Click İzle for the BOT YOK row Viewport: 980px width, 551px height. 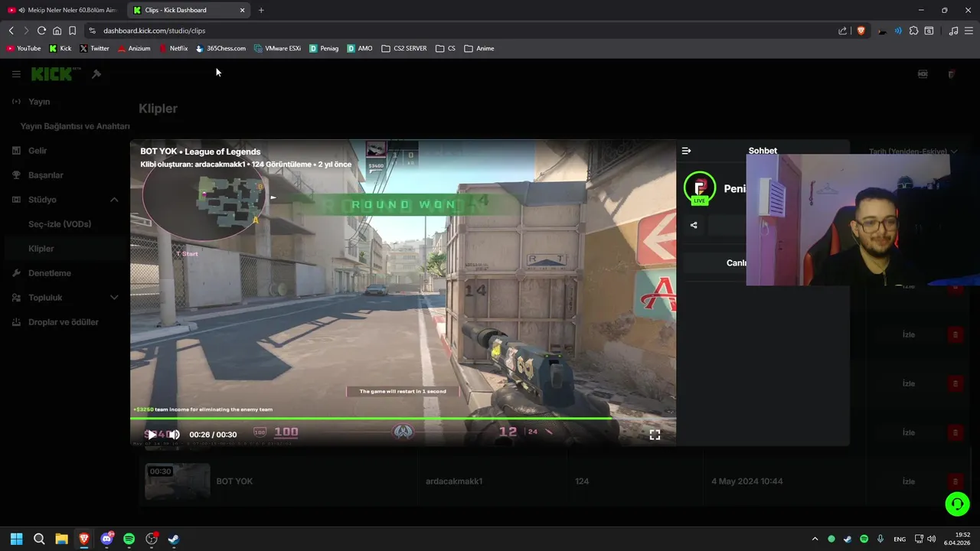coord(909,481)
